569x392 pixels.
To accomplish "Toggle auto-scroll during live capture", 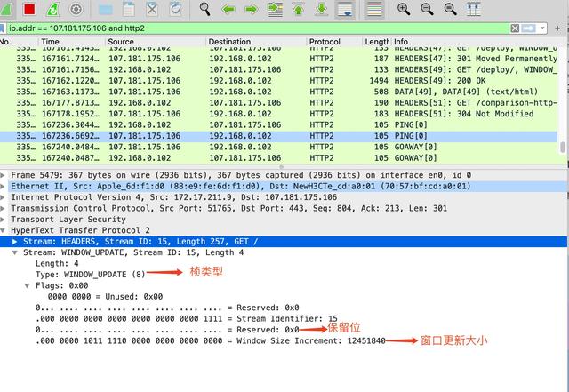I will tap(345, 9).
